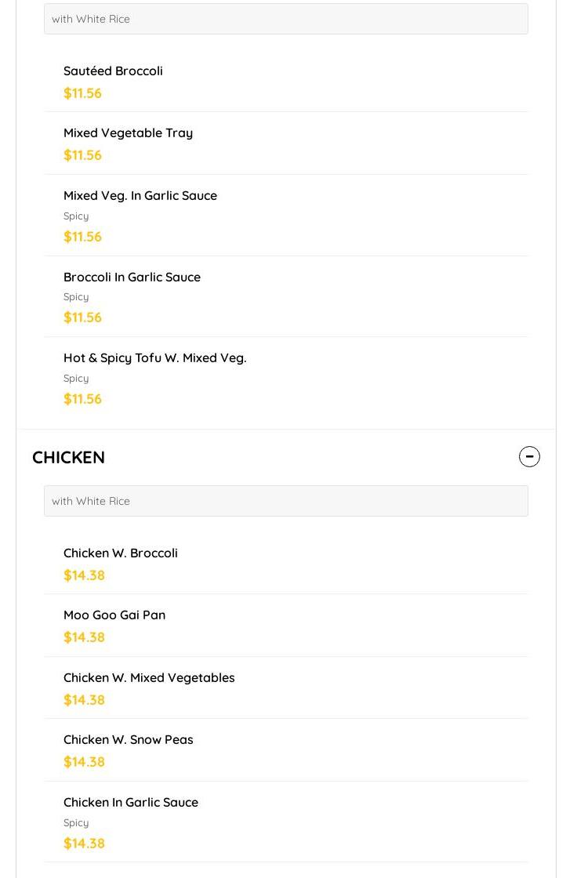
Task: Open Hot & Spicy Tofu W. Mixed Veg.
Action: point(154,357)
